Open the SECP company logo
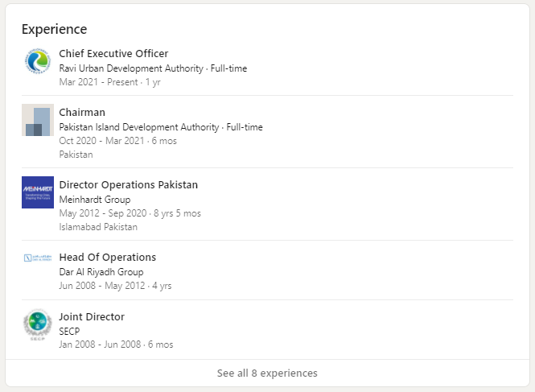 [38, 324]
